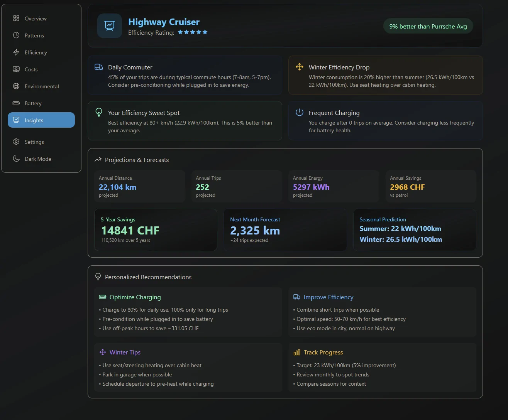Click the Efficiency Sweet Spot lightbulb icon

99,112
